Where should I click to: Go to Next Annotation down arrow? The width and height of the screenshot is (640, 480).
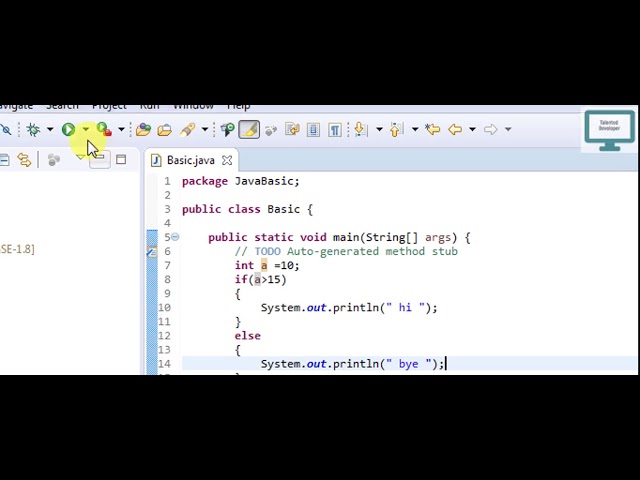point(360,129)
